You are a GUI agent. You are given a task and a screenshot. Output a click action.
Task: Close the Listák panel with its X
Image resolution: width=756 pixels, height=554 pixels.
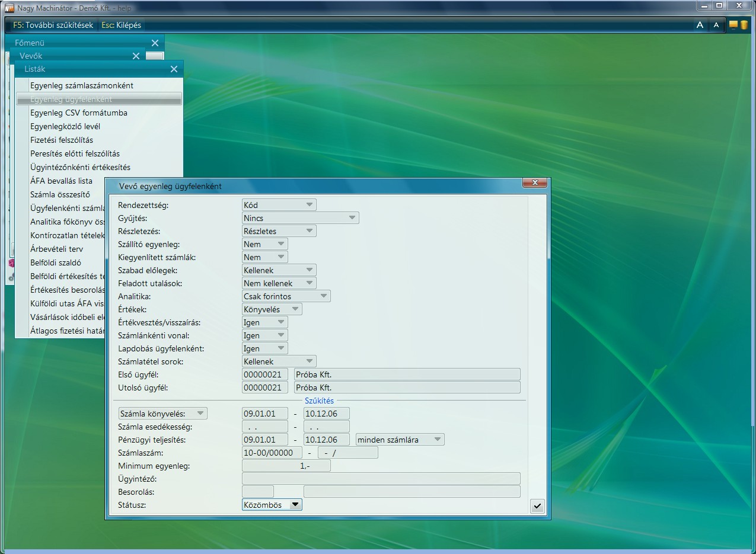(x=174, y=69)
